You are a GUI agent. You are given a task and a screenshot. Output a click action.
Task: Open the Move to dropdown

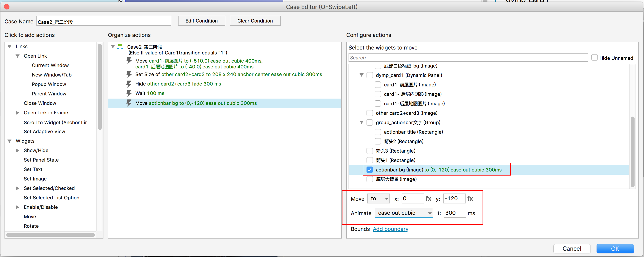click(x=378, y=199)
